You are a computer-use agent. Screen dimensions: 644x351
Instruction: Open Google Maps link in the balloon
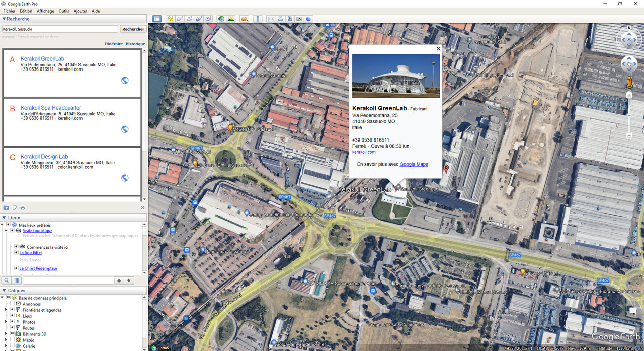click(414, 164)
